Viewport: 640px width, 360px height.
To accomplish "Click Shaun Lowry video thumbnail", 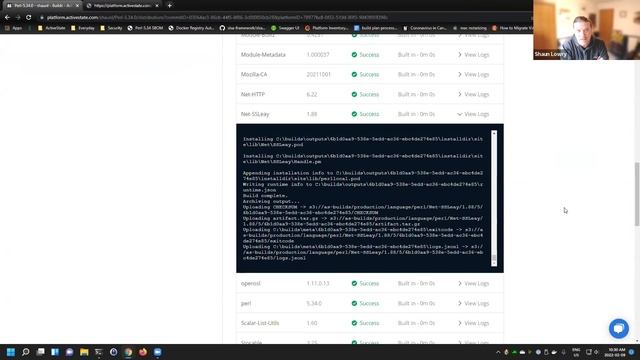I will 587,30.
